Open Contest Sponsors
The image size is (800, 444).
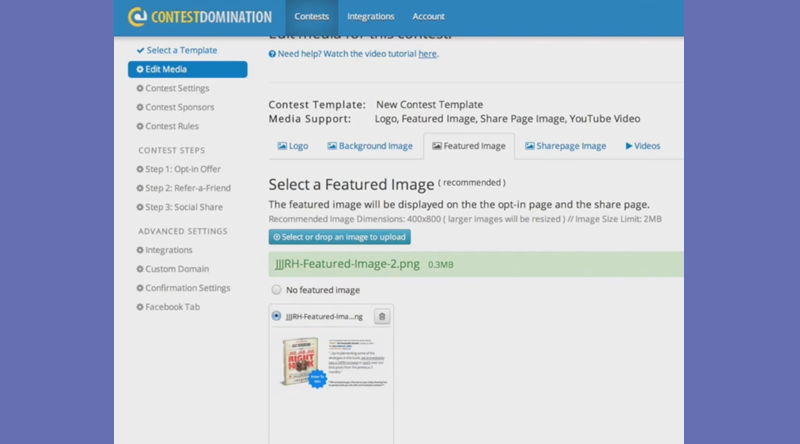(x=180, y=107)
